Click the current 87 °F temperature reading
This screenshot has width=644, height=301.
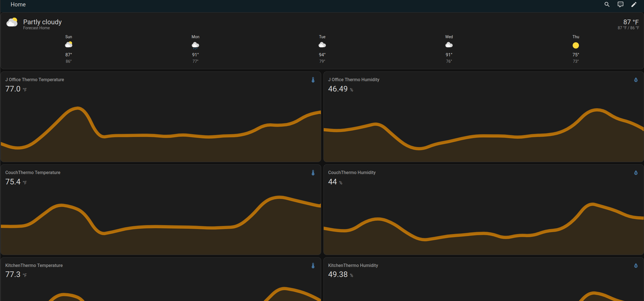click(x=631, y=22)
